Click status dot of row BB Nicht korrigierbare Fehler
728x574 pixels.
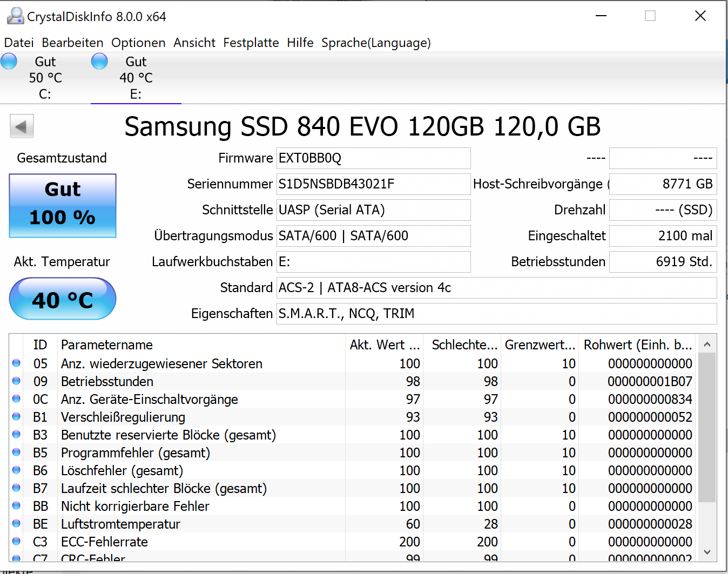pyautogui.click(x=16, y=506)
